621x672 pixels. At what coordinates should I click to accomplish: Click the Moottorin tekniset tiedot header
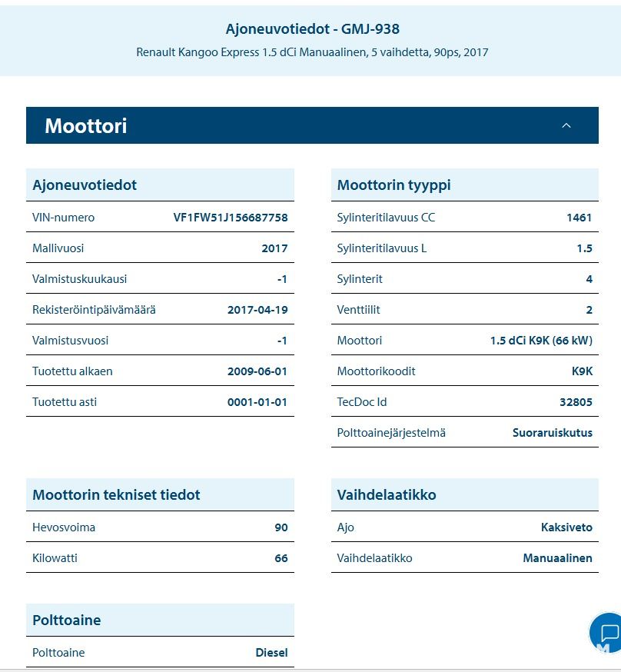[116, 495]
